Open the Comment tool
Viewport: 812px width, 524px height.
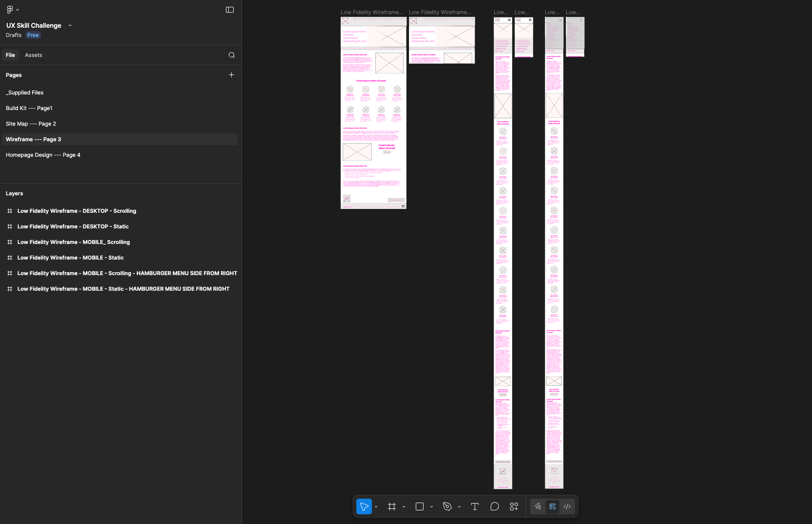click(x=495, y=506)
